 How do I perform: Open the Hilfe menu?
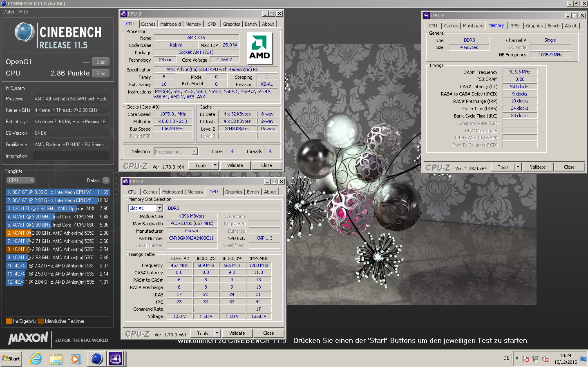[x=24, y=12]
